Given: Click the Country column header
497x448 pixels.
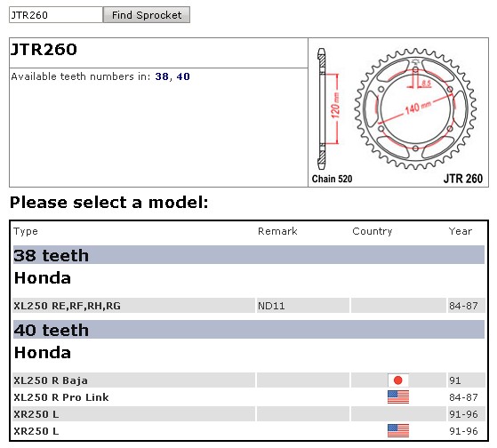Looking at the screenshot, I should (x=373, y=232).
